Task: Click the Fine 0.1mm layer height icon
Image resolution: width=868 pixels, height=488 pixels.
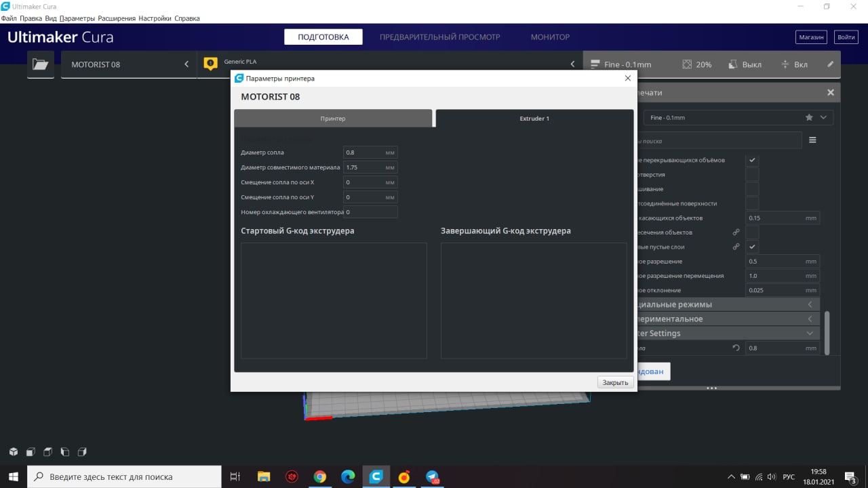Action: (595, 64)
